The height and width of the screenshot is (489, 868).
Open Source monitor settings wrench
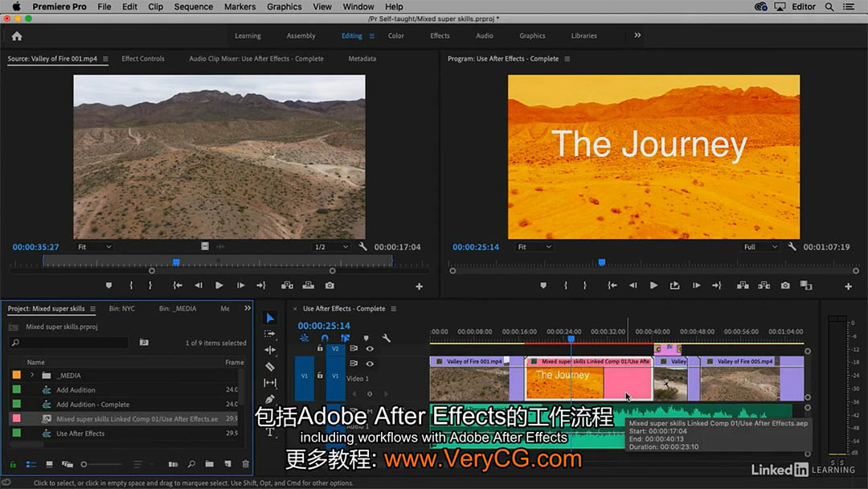(x=362, y=247)
